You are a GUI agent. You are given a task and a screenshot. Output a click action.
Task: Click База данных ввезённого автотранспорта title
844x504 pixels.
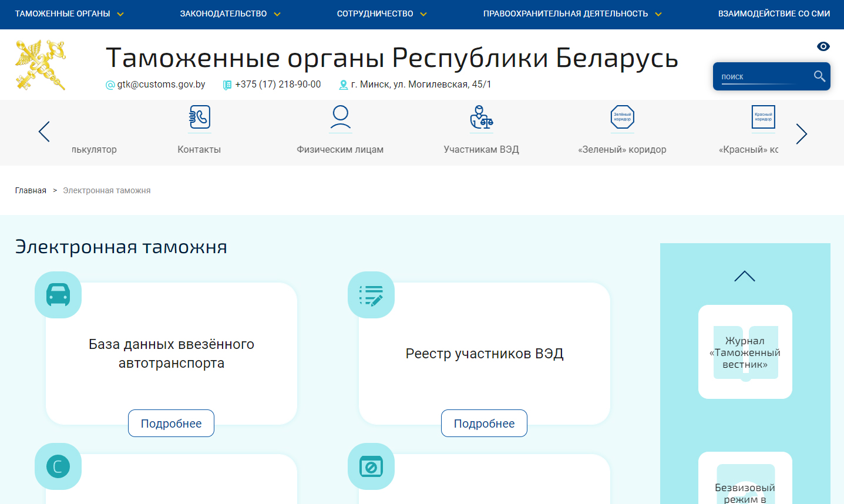tap(172, 354)
